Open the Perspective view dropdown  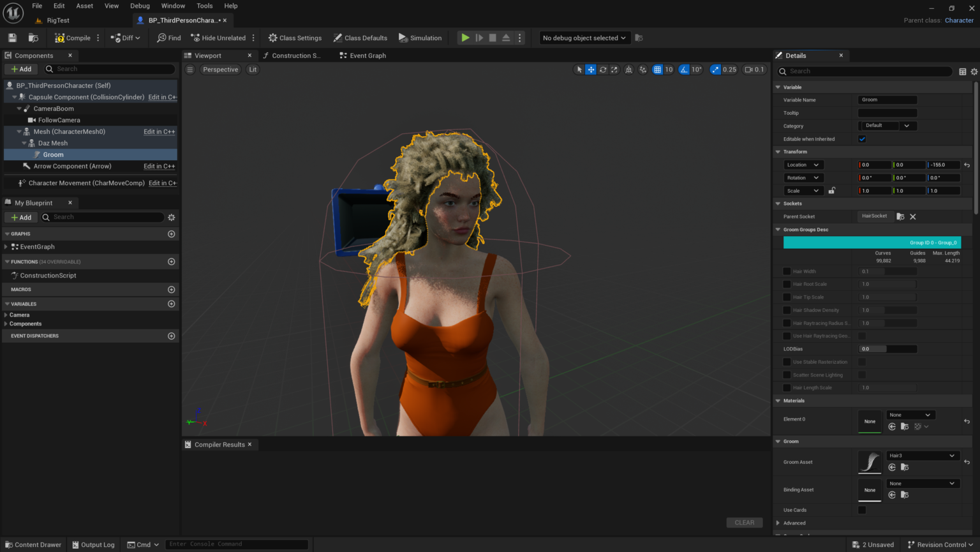pyautogui.click(x=220, y=69)
